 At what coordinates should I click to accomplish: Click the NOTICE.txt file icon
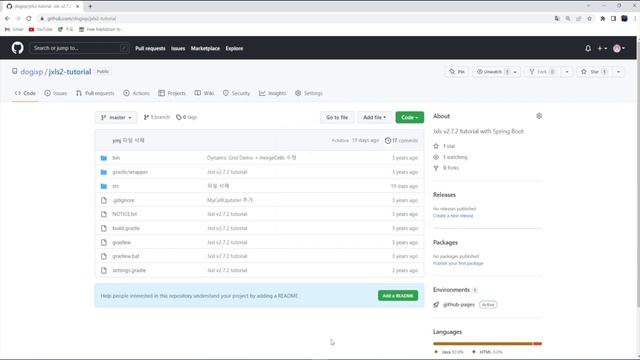(104, 214)
